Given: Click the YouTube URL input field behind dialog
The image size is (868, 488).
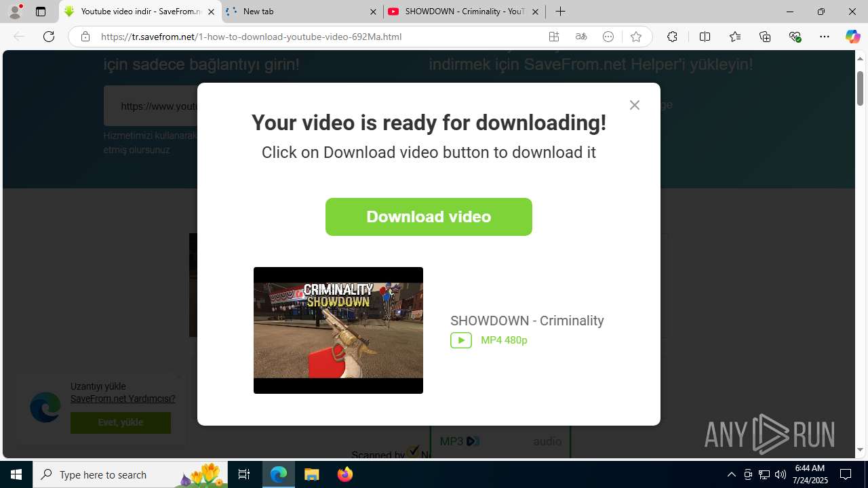Looking at the screenshot, I should [x=151, y=106].
